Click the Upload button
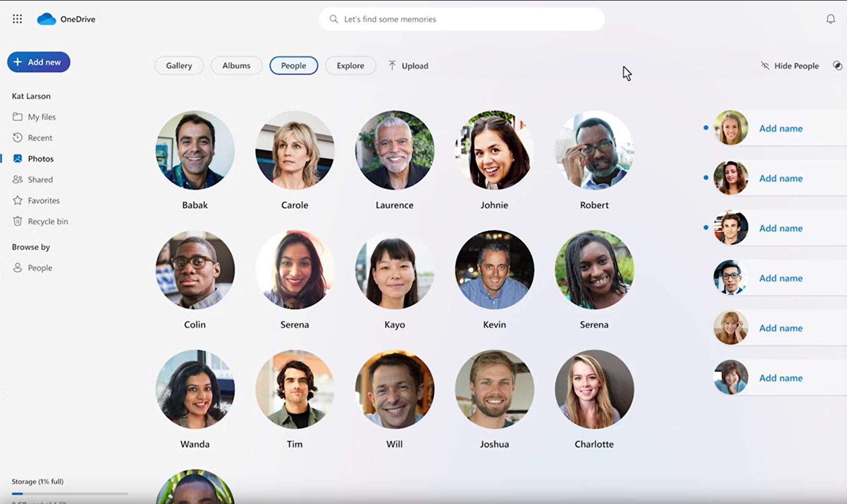The height and width of the screenshot is (504, 847). (408, 66)
